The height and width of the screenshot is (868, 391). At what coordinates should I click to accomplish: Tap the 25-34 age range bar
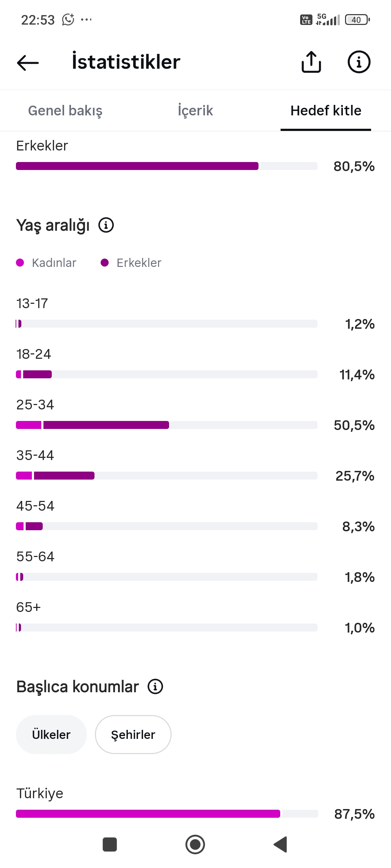pyautogui.click(x=167, y=425)
